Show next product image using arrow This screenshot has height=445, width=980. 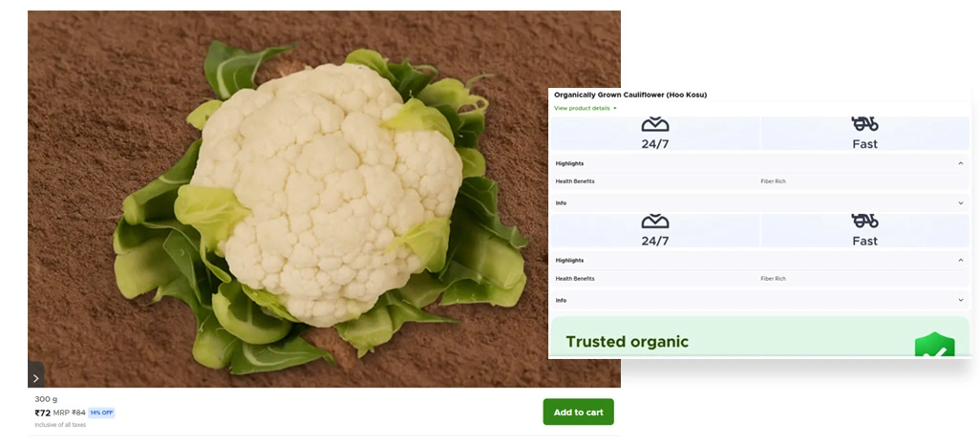click(35, 377)
